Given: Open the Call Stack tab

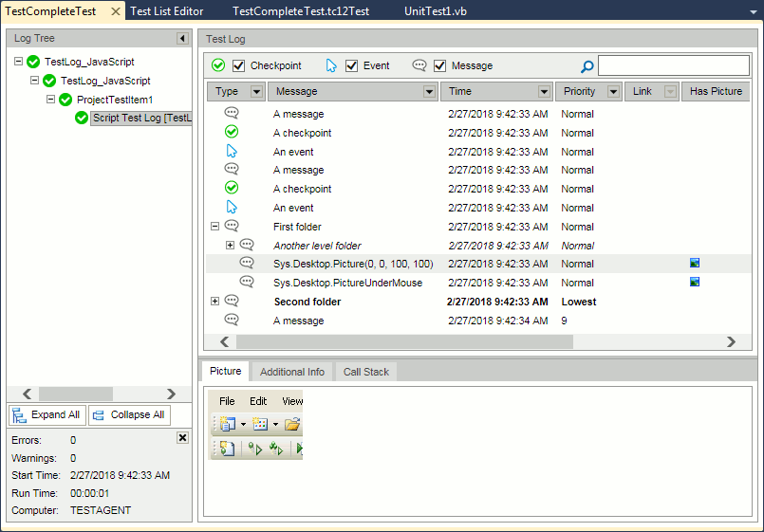Looking at the screenshot, I should tap(365, 372).
